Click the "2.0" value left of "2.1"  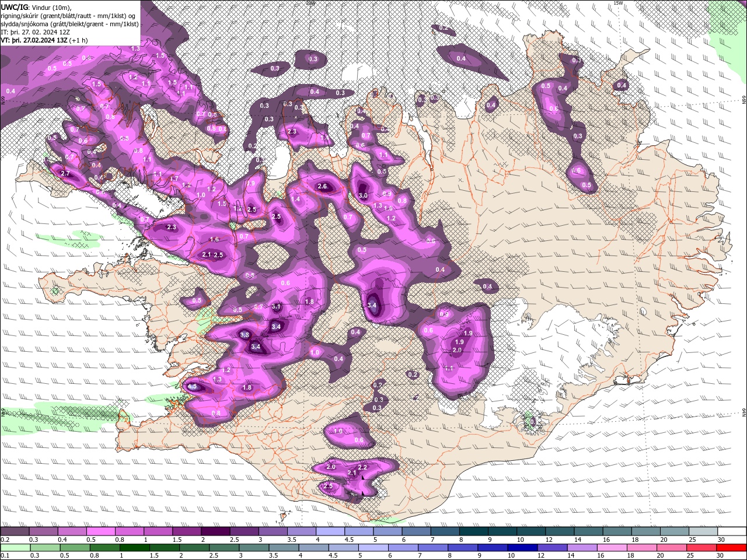[331, 467]
